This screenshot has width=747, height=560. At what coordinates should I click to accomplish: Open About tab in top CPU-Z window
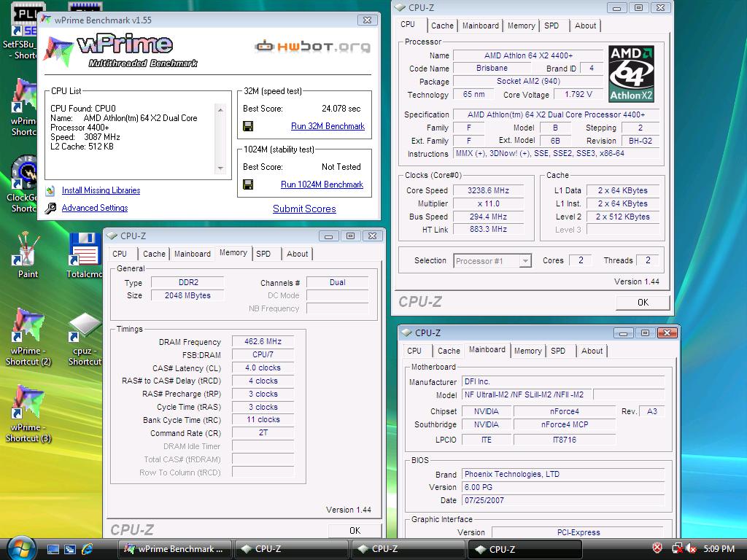click(x=586, y=26)
